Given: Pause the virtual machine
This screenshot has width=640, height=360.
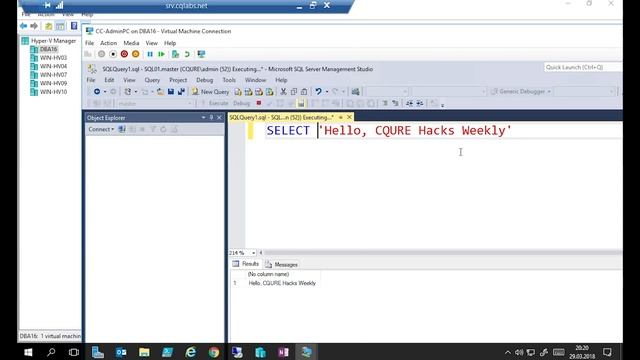Looking at the screenshot, I should click(x=150, y=54).
